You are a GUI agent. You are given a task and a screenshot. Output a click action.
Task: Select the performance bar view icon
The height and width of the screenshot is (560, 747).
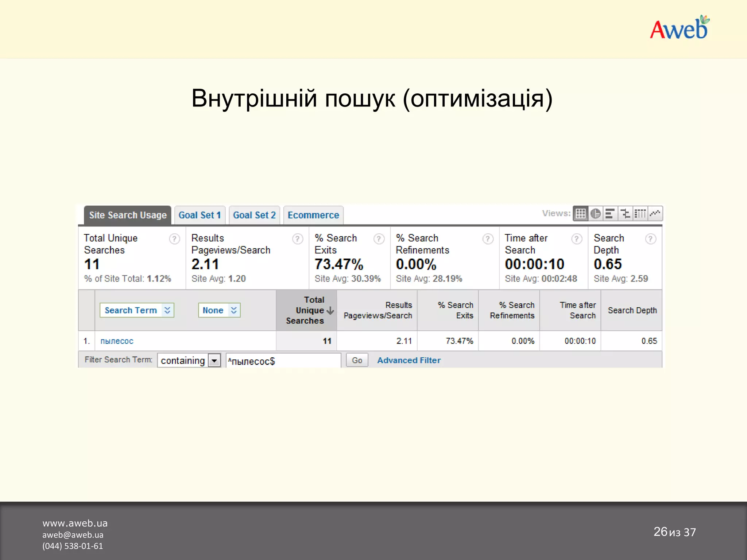click(x=610, y=214)
